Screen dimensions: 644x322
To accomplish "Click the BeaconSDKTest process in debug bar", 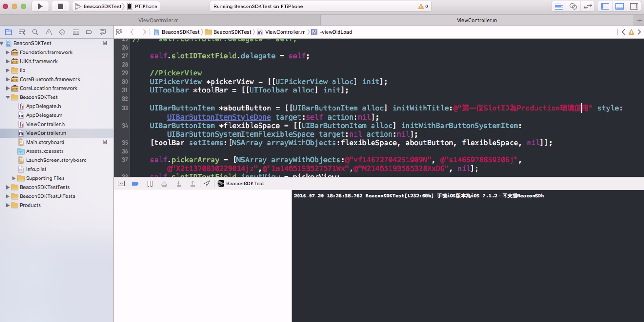I will pos(241,184).
